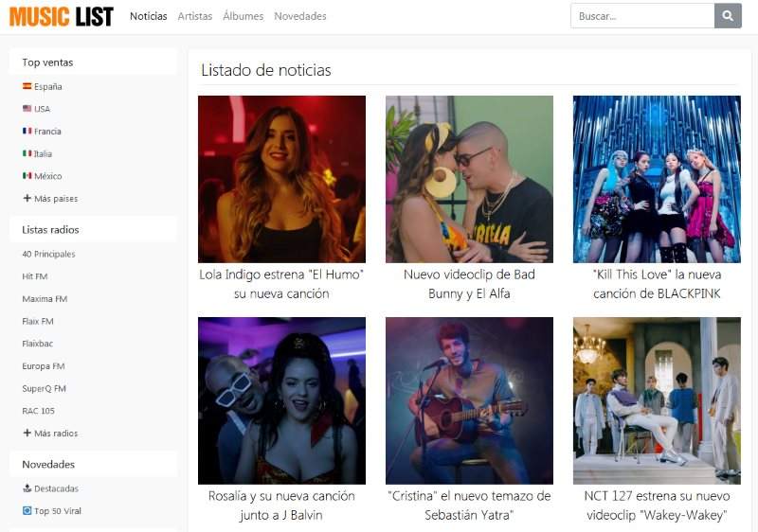Click the Spain flag icon
Viewport: 758px width, 532px height.
click(x=27, y=86)
